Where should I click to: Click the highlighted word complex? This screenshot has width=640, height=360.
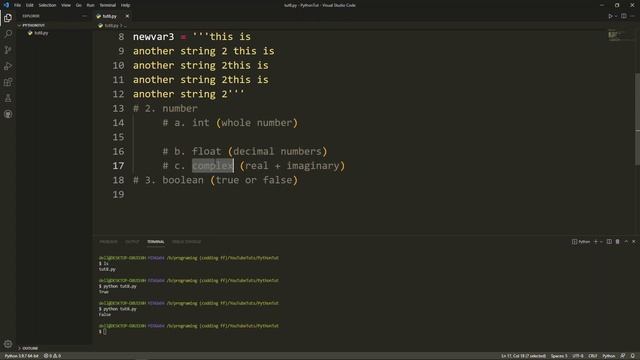213,166
